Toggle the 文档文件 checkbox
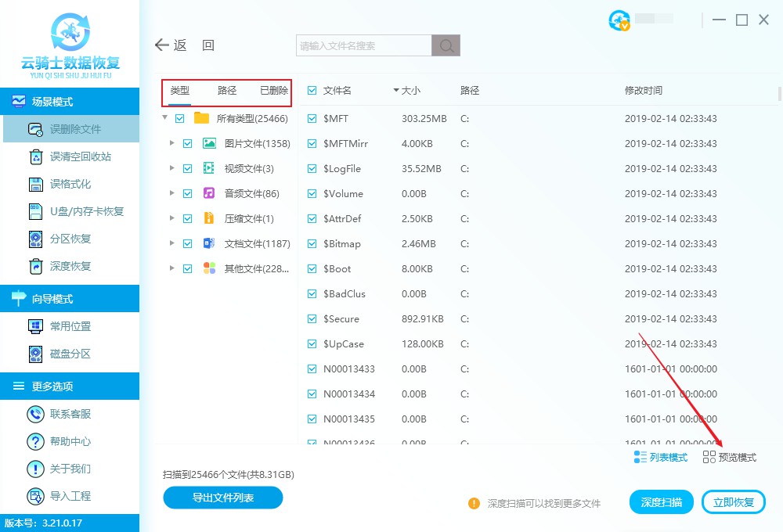 187,243
